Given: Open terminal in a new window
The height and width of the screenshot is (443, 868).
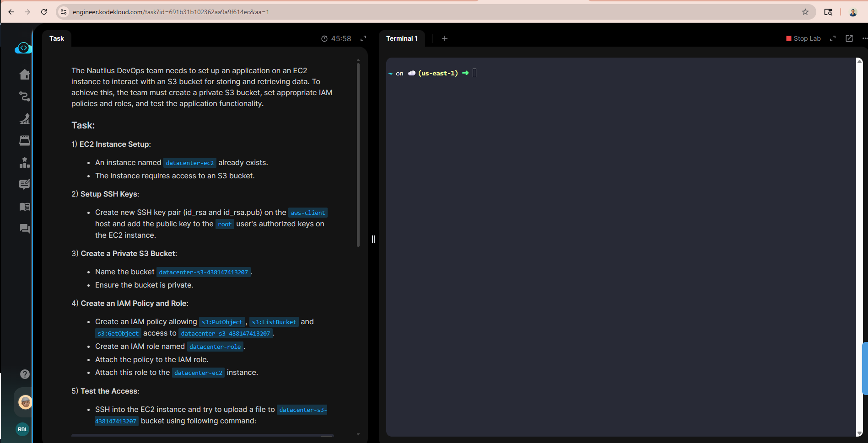Looking at the screenshot, I should [x=849, y=39].
